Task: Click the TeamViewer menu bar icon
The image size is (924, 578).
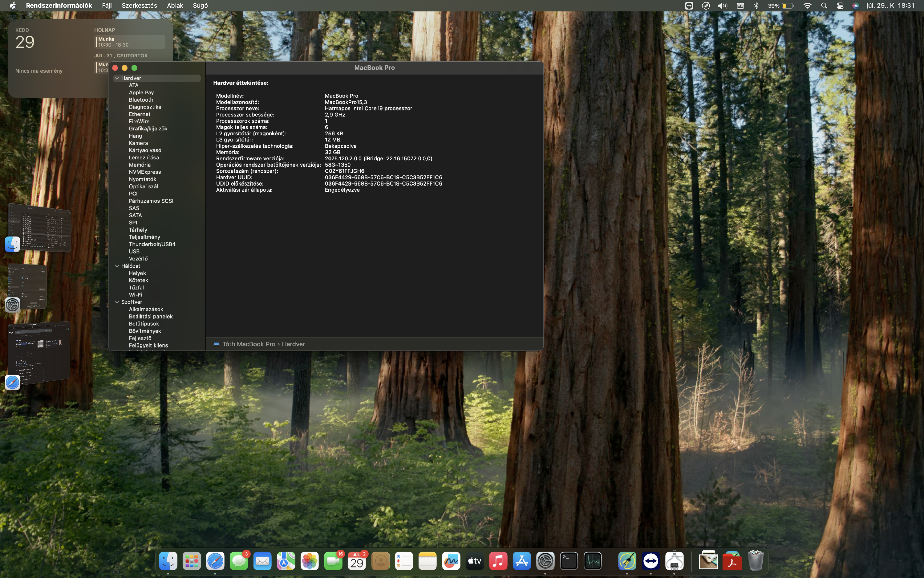Action: pyautogui.click(x=689, y=6)
